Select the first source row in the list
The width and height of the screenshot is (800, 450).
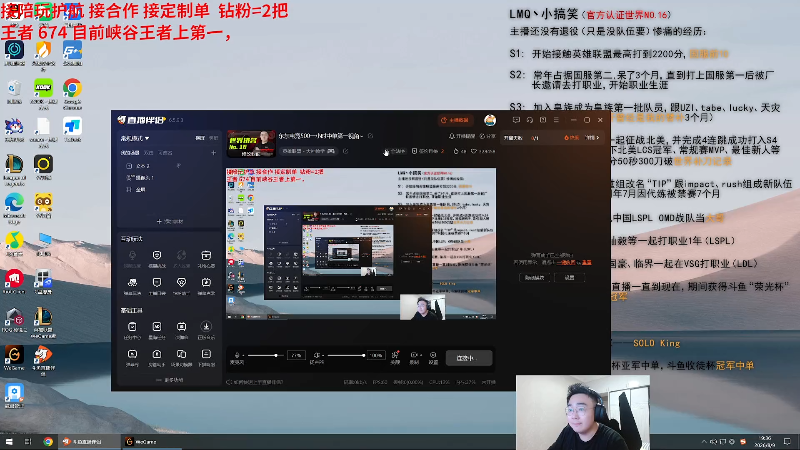point(167,166)
